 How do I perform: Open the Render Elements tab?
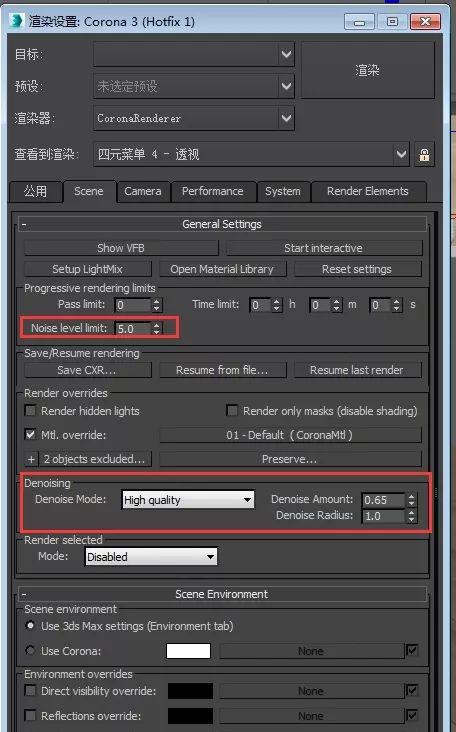click(x=368, y=191)
